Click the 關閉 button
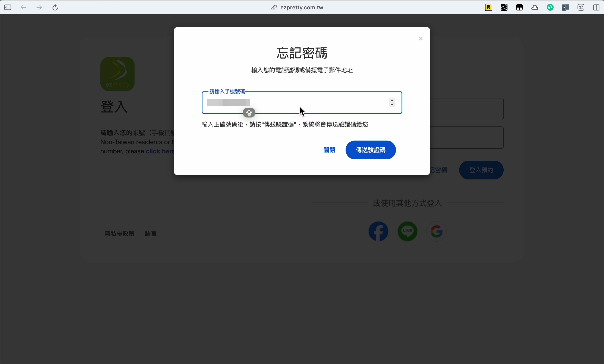This screenshot has height=364, width=604. tap(329, 150)
